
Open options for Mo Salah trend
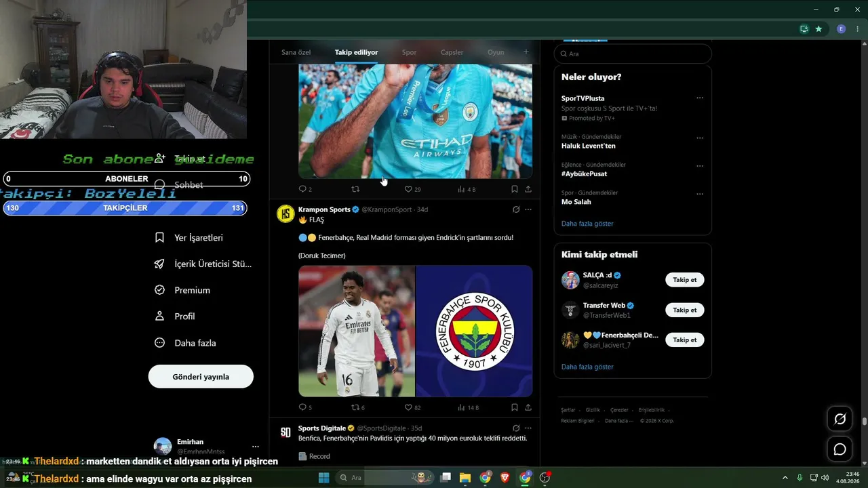click(700, 194)
